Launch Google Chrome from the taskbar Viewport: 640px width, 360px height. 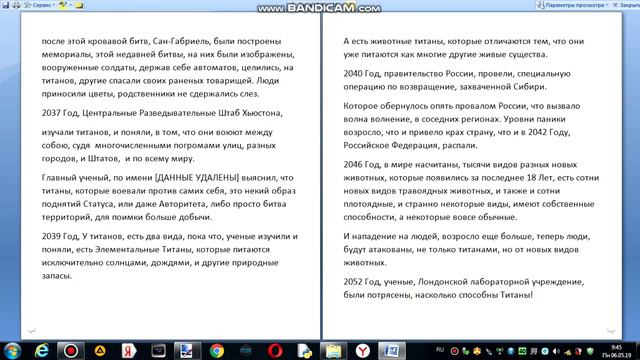pyautogui.click(x=217, y=351)
